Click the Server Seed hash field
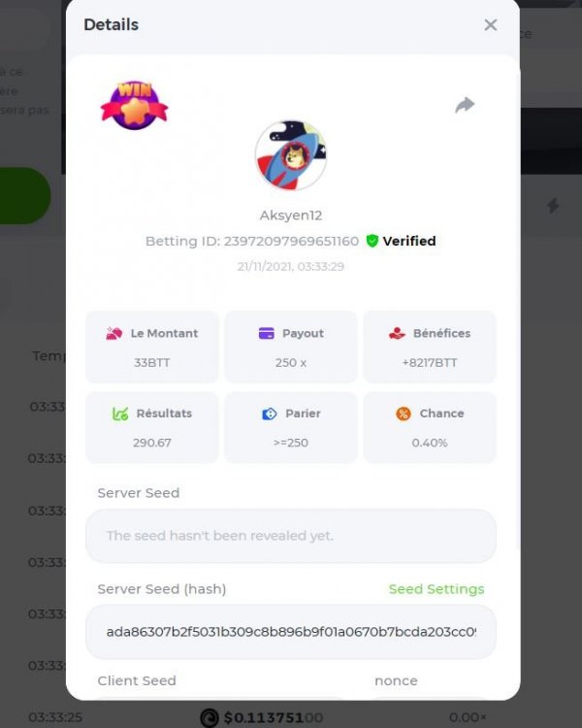Image resolution: width=582 pixels, height=728 pixels. 291,632
